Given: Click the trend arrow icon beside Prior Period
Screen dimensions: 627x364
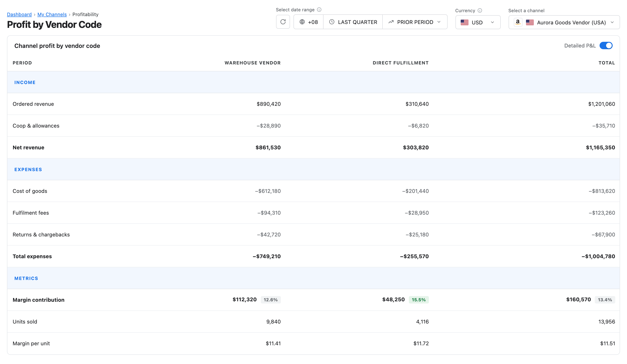Looking at the screenshot, I should (391, 22).
